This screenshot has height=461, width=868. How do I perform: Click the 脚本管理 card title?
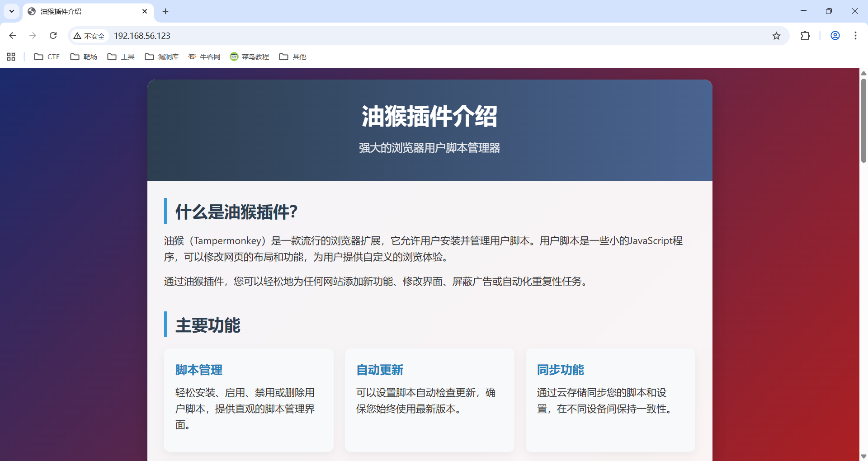[x=199, y=370]
